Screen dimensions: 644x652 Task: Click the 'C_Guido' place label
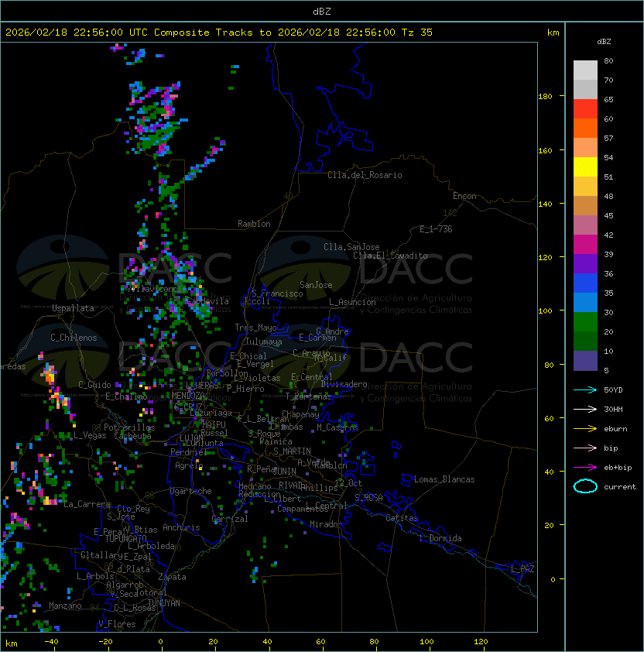(94, 385)
